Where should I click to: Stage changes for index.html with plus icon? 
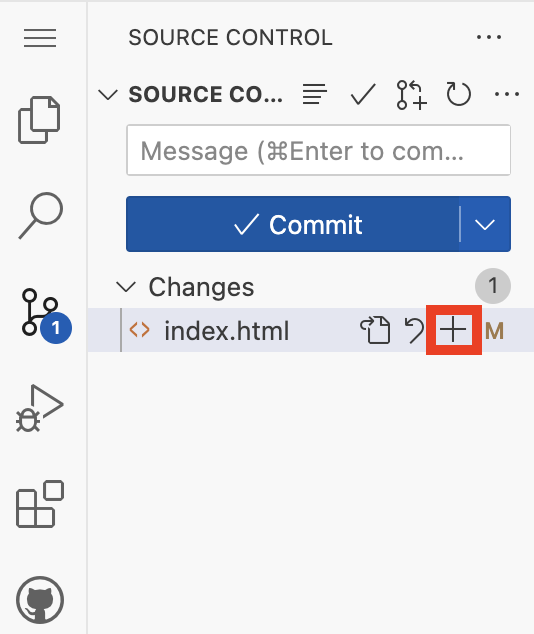tap(453, 330)
